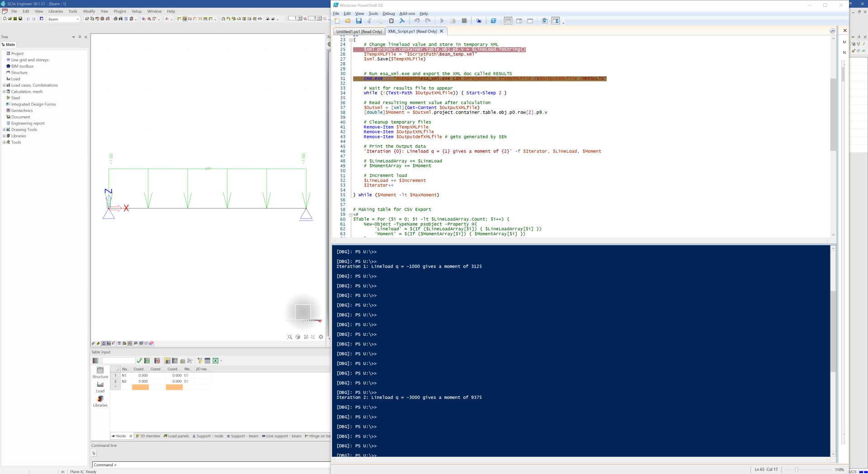Click the Clear Console Pane icon
Screen dimensions: 868x474
(402, 21)
